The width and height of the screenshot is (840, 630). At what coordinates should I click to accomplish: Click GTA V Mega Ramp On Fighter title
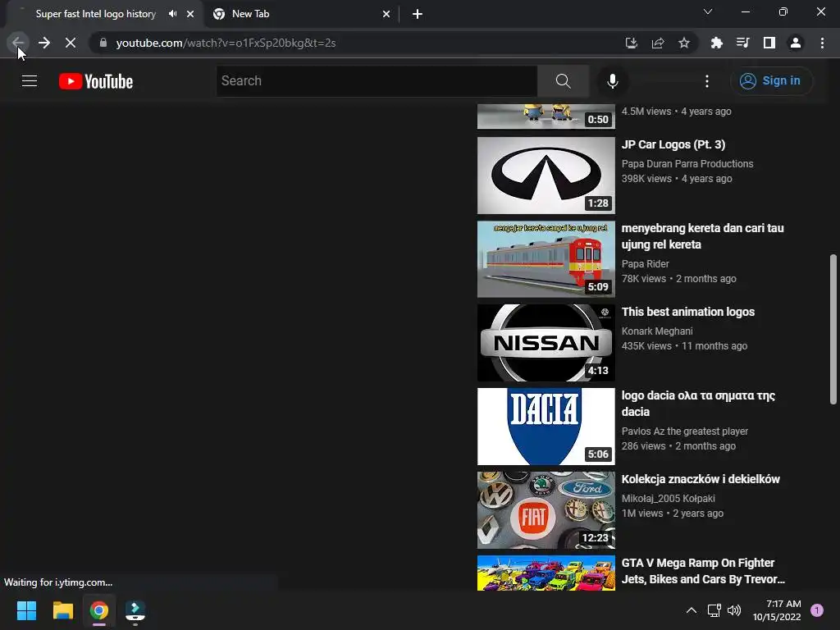tap(703, 571)
